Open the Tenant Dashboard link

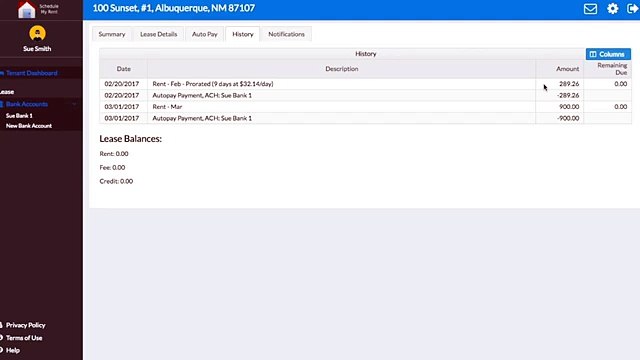pos(31,73)
